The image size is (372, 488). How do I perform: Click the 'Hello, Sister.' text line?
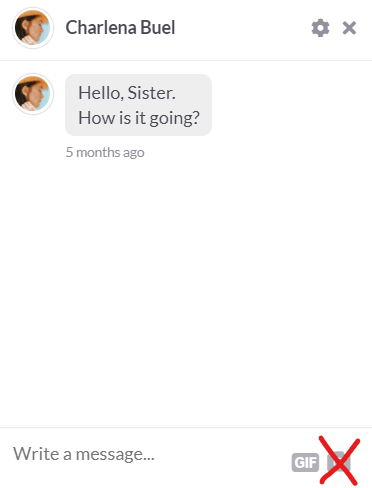point(127,93)
